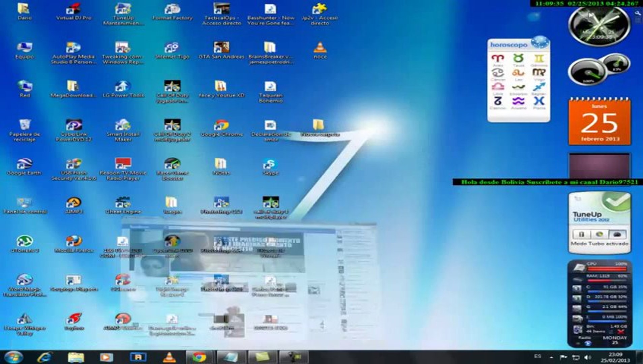643x364 pixels.
Task: Launch Photoshop CS5 from the desktop
Action: (x=221, y=205)
